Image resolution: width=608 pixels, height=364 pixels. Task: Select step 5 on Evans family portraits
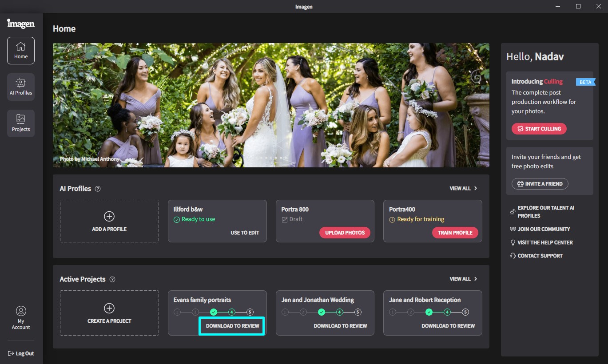pyautogui.click(x=250, y=312)
